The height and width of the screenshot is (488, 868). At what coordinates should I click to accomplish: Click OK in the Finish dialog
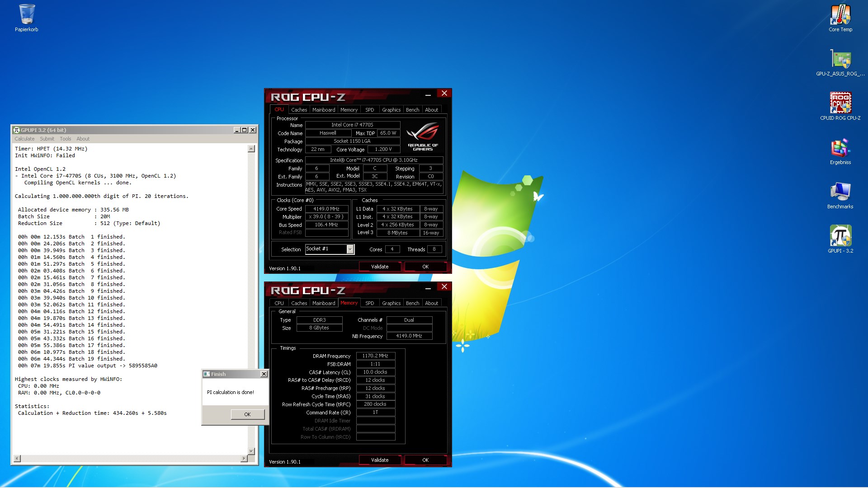coord(247,414)
